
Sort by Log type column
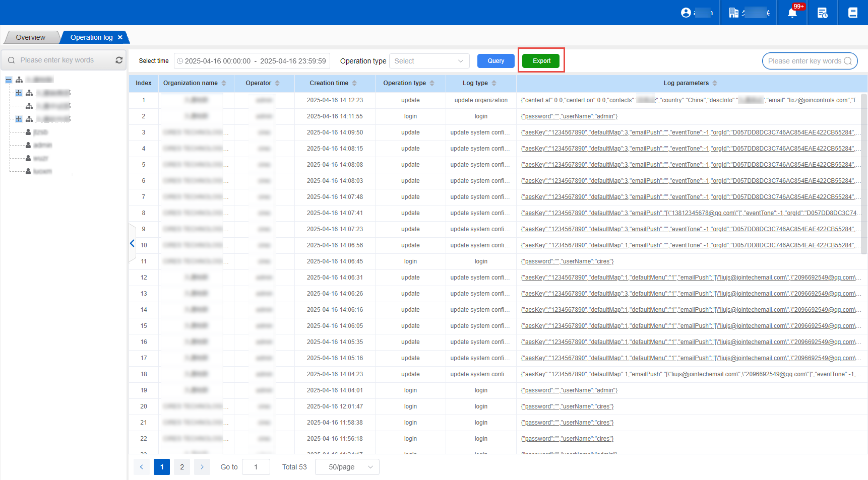494,83
